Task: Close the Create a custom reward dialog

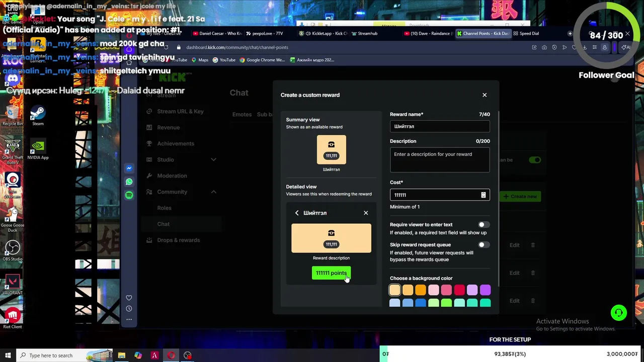Action: [x=485, y=95]
